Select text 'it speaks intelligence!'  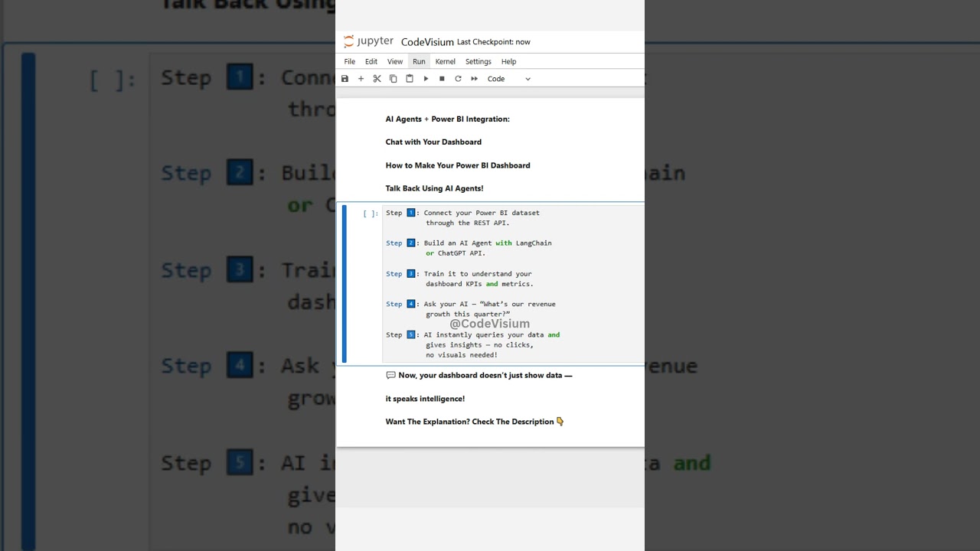click(425, 399)
